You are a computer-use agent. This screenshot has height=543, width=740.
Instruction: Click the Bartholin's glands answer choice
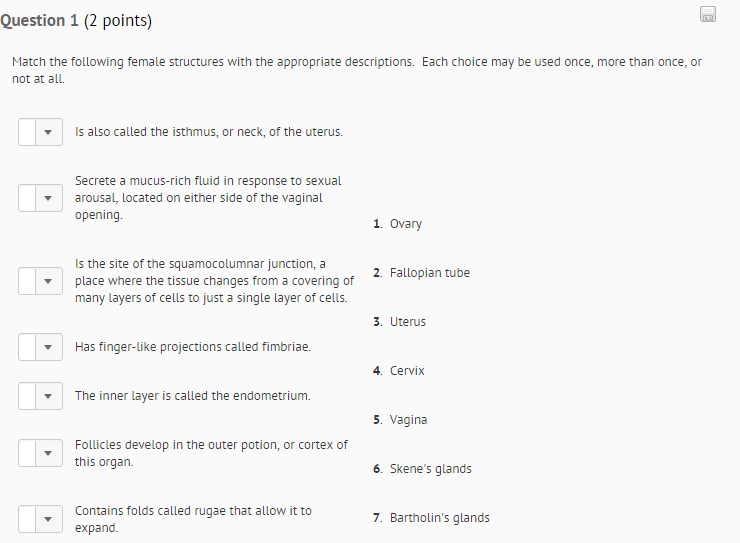pyautogui.click(x=439, y=518)
